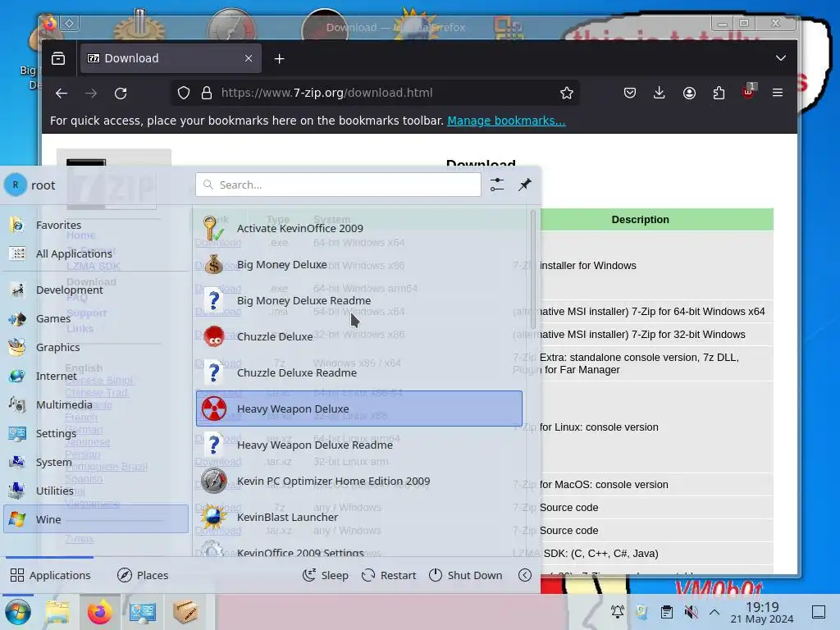Select Favorites category in launcher
Image resolution: width=840 pixels, height=630 pixels.
pyautogui.click(x=96, y=225)
